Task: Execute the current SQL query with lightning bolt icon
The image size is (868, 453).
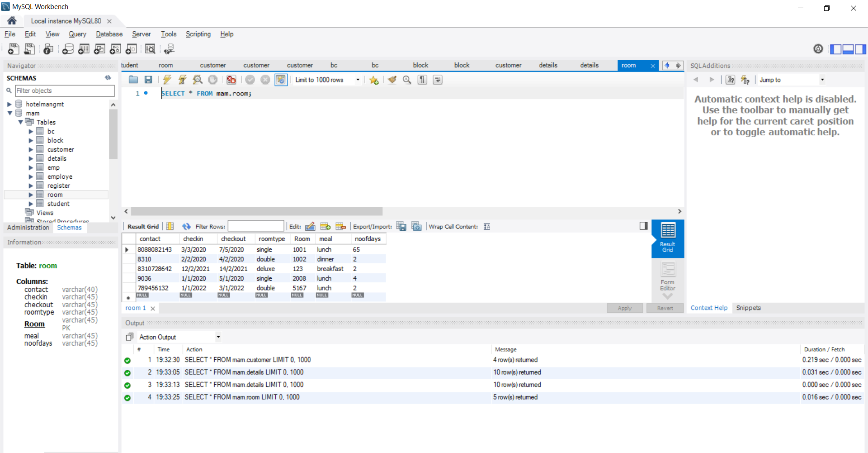Action: (x=167, y=80)
